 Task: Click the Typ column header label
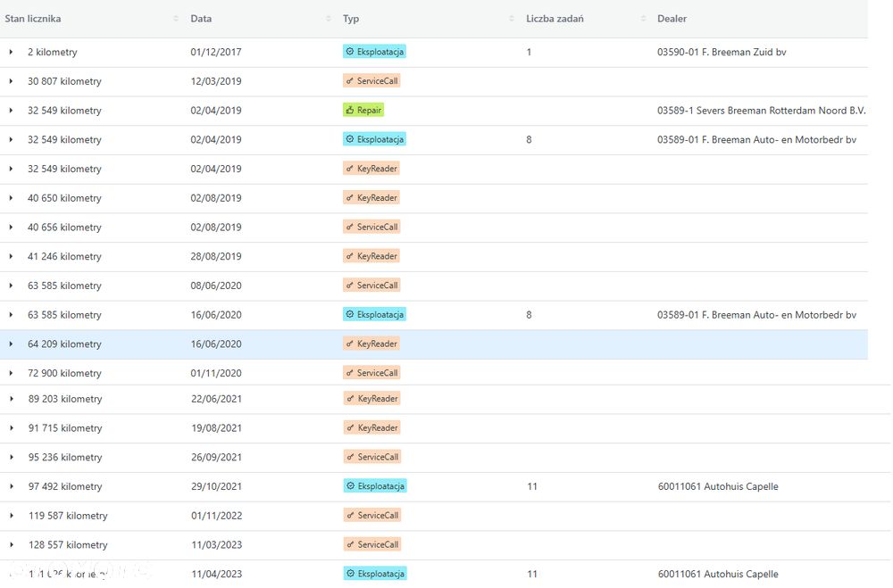tap(351, 19)
